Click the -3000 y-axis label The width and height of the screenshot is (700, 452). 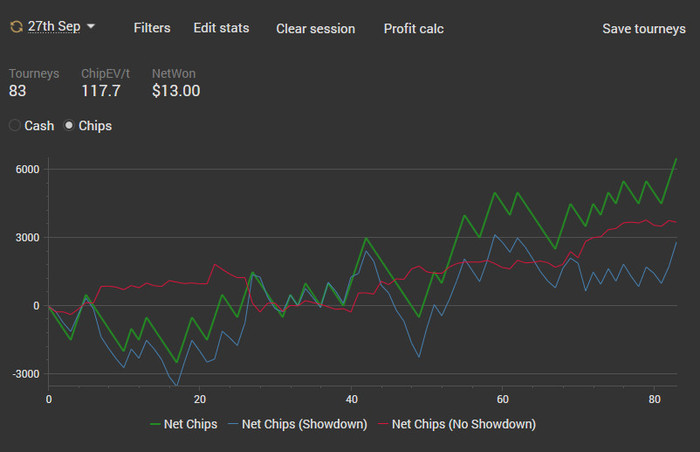point(25,374)
